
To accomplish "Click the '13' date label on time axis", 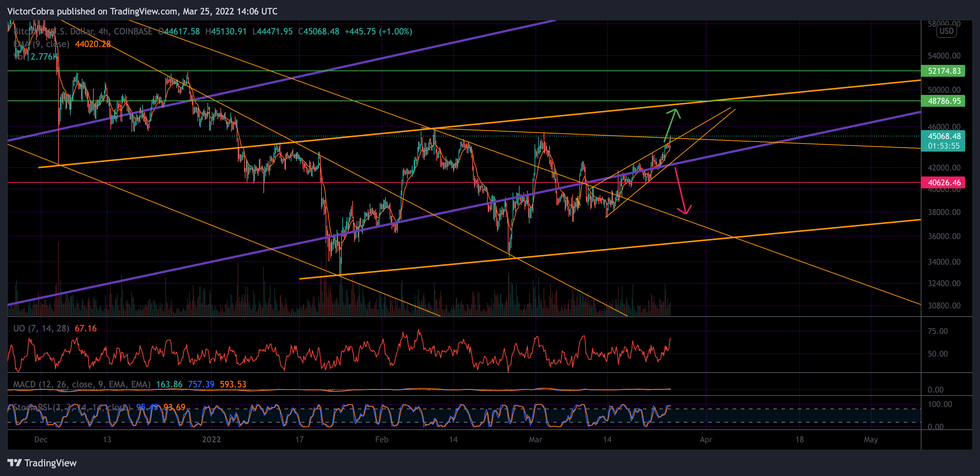I will (x=107, y=439).
